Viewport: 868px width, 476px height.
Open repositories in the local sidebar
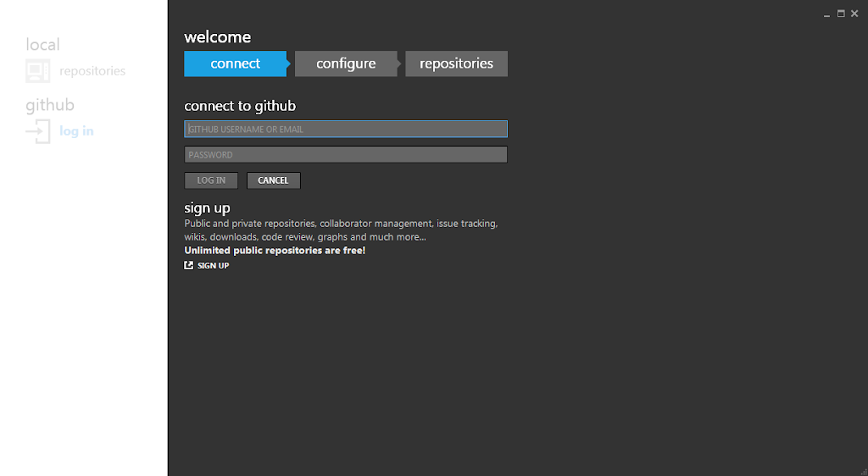click(x=92, y=71)
